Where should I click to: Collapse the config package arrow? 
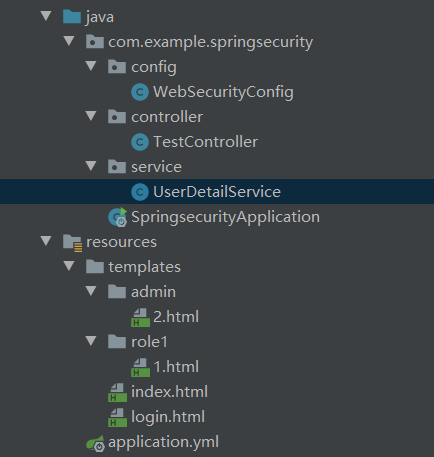coord(91,66)
